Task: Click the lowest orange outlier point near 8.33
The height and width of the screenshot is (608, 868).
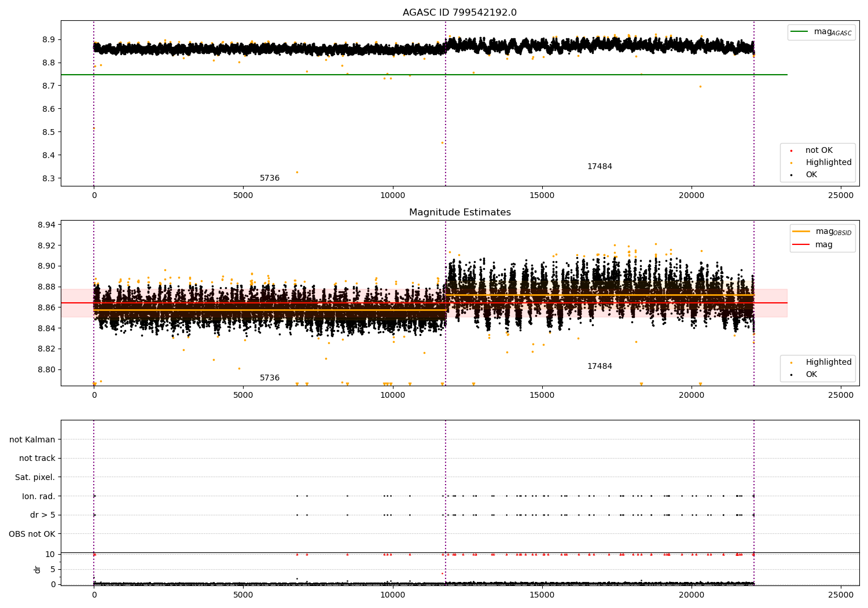Action: [297, 172]
